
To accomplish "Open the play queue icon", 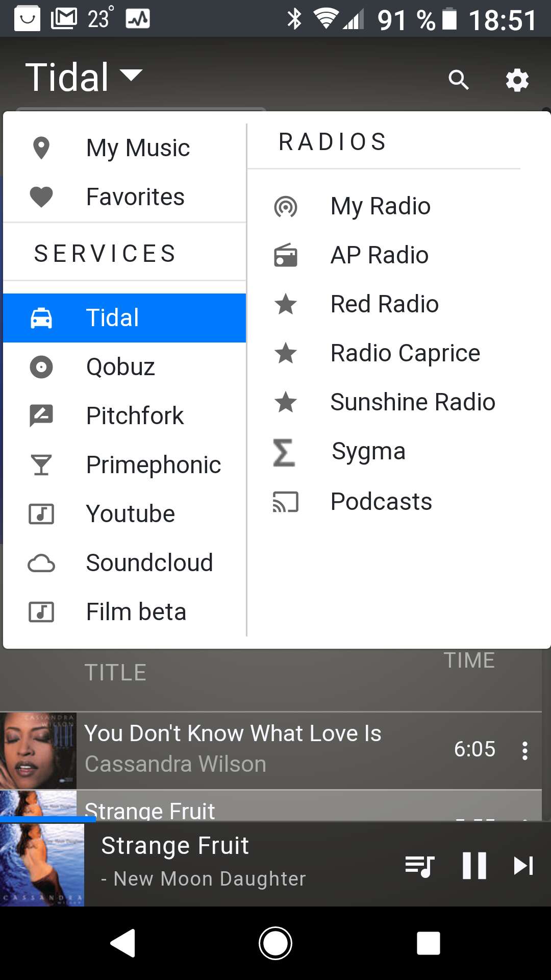I will tap(419, 866).
